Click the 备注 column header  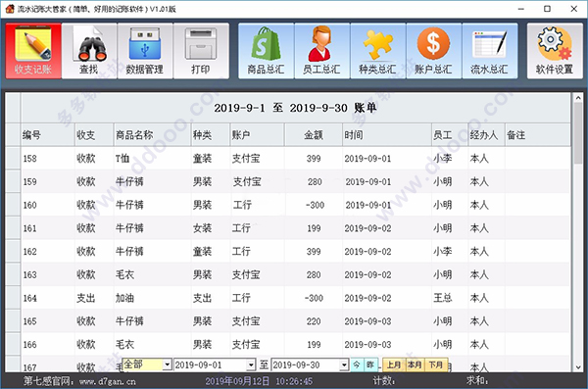pos(537,134)
